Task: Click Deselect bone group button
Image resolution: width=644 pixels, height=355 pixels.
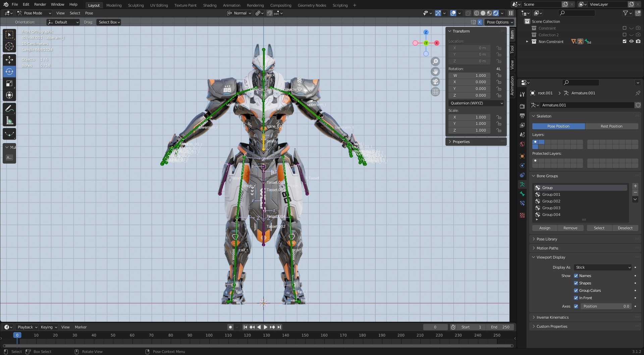Action: (625, 228)
